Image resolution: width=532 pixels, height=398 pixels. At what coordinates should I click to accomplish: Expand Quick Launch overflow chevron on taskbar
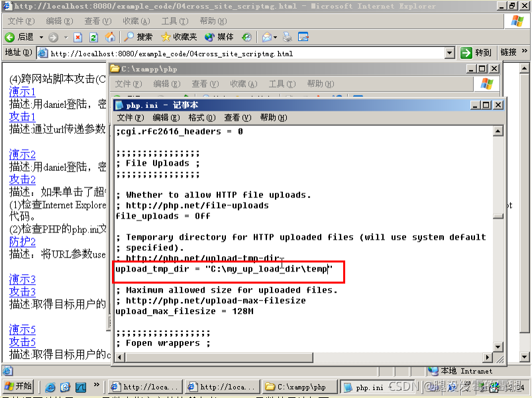[97, 385]
